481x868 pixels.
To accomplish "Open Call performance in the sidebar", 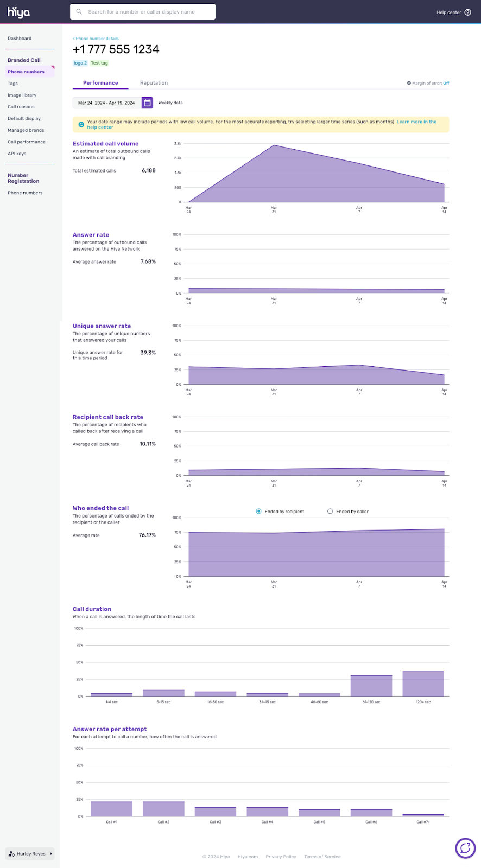I will click(27, 142).
